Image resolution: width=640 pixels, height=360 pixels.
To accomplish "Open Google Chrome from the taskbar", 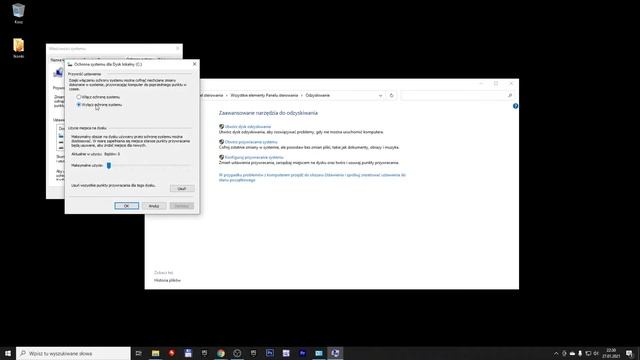I will point(221,353).
